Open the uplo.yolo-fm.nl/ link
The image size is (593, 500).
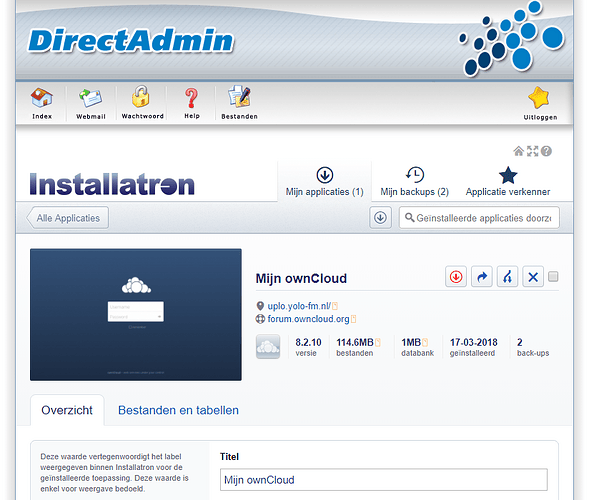tap(299, 306)
